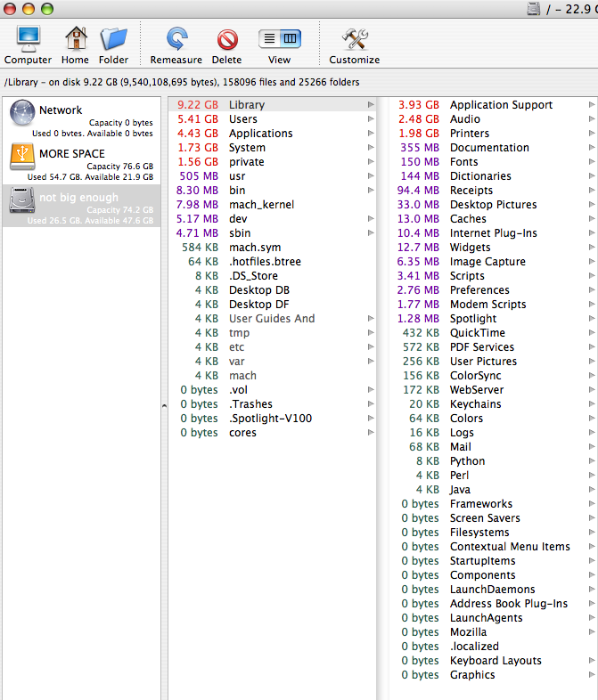The height and width of the screenshot is (700, 598).
Task: Select the Network volume
Action: coord(81,118)
